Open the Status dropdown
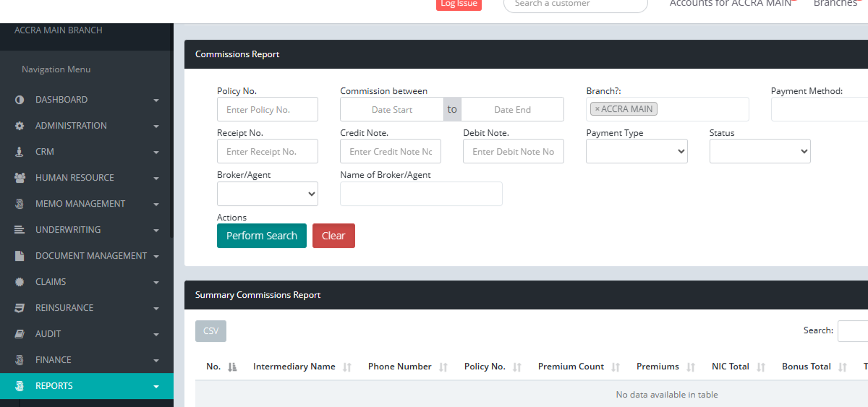 pos(759,151)
